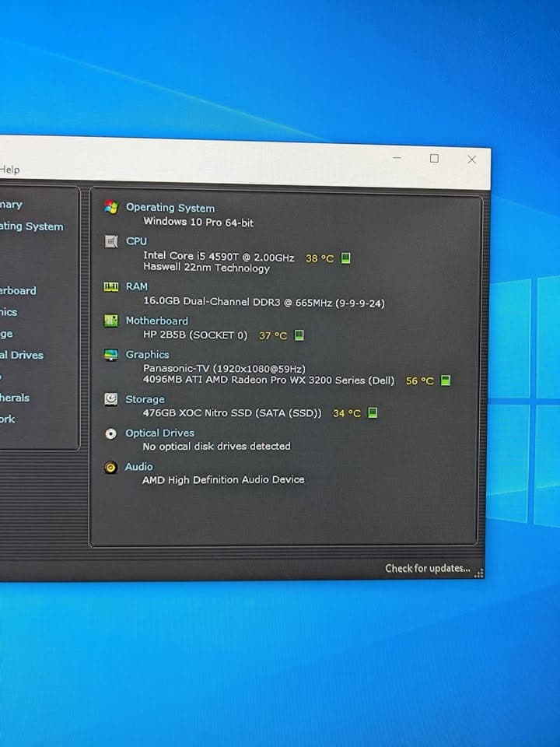Maximize the Speccy window
The width and height of the screenshot is (560, 747).
click(x=434, y=158)
